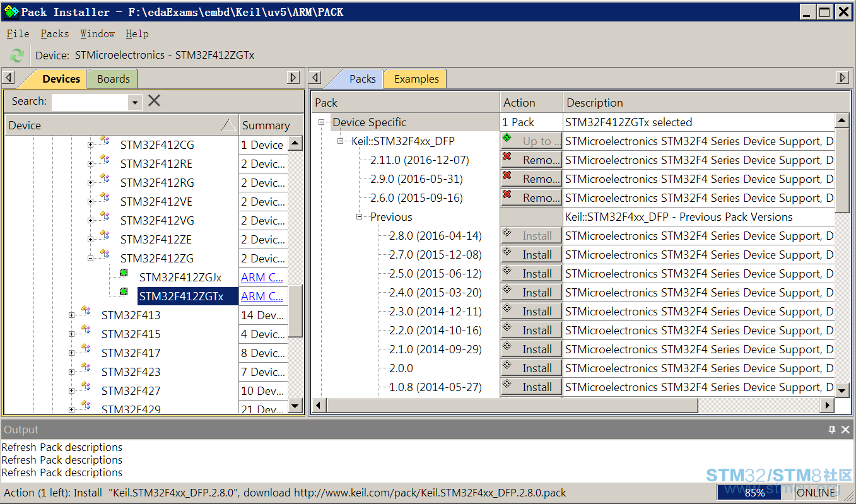Open the Help menu
This screenshot has width=856, height=504.
[x=137, y=34]
